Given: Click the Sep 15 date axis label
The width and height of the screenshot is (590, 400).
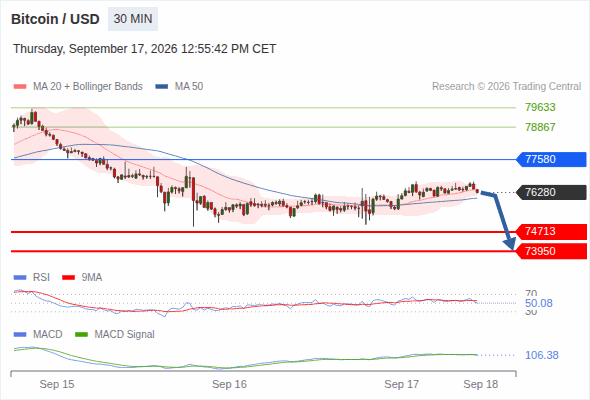Looking at the screenshot, I should 57,384.
